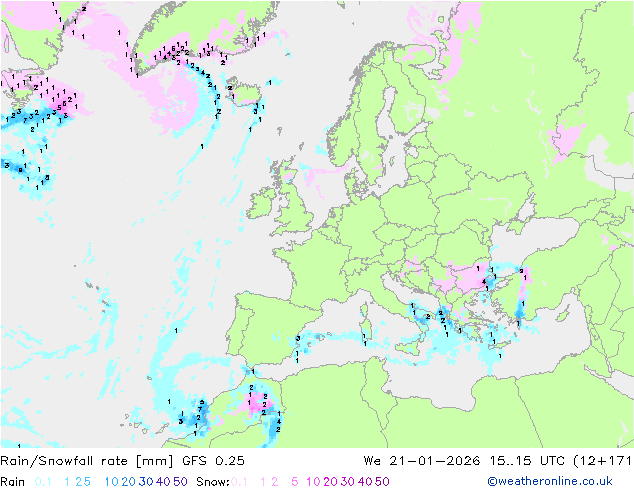Pick the snow legend value 0.1

click(239, 482)
